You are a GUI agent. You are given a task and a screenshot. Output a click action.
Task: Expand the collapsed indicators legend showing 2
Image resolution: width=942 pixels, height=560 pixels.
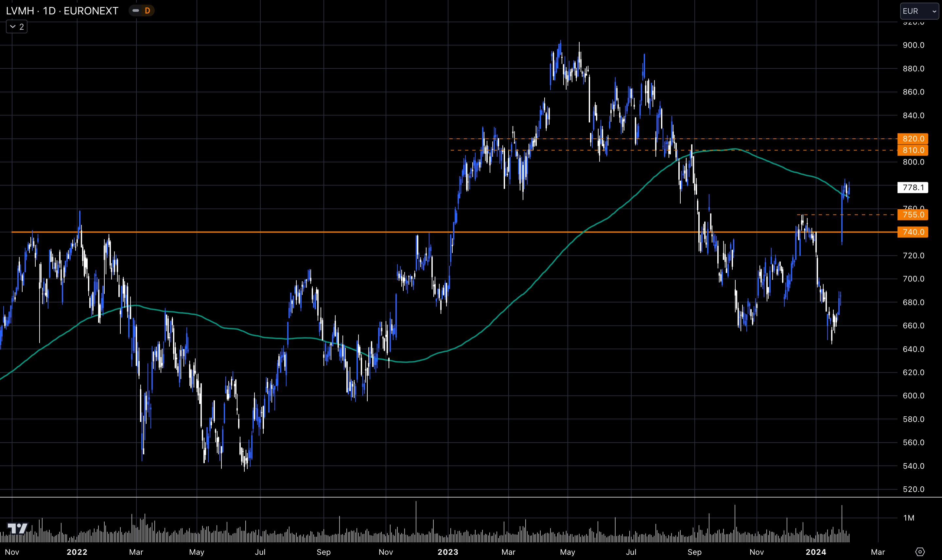coord(17,27)
